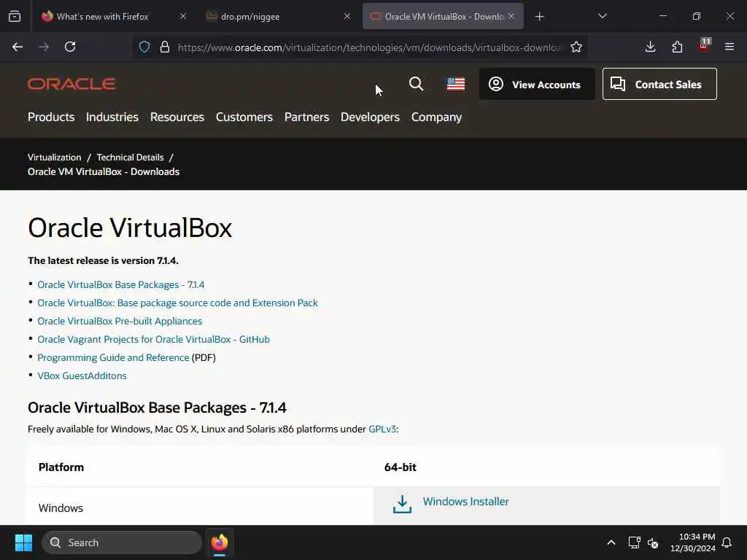Open Oracle VirtualBox Base Packages 7.1.4 link

coord(120,285)
